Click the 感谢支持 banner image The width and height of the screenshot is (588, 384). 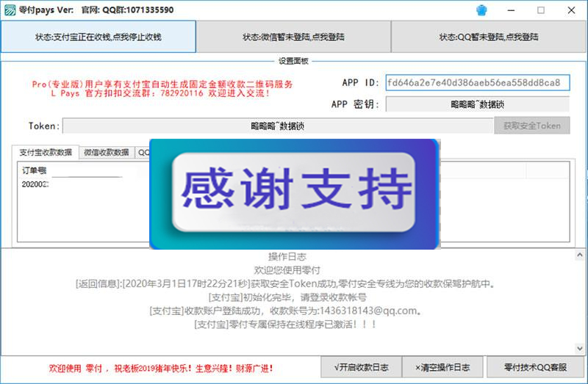click(295, 194)
